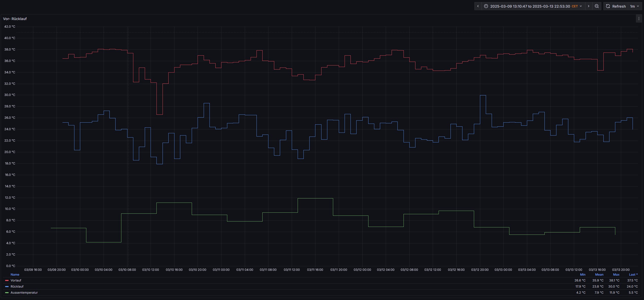Click the clock icon in time picker

tap(486, 6)
